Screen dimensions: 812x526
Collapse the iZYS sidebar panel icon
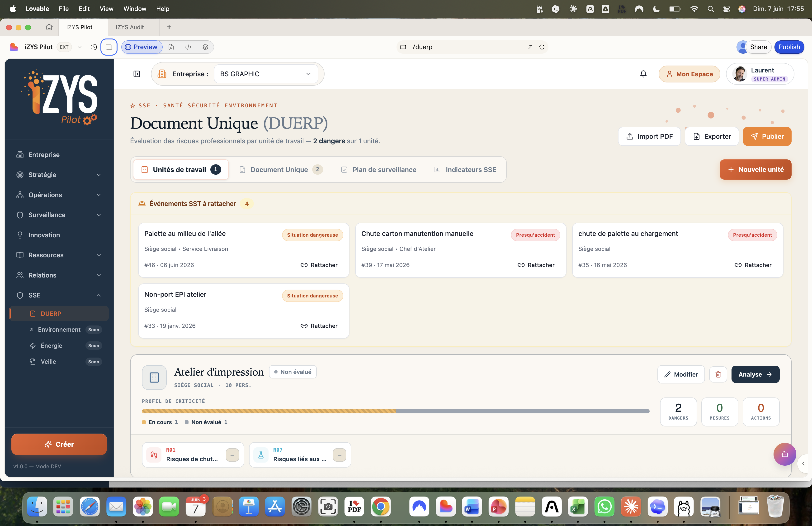pos(137,74)
